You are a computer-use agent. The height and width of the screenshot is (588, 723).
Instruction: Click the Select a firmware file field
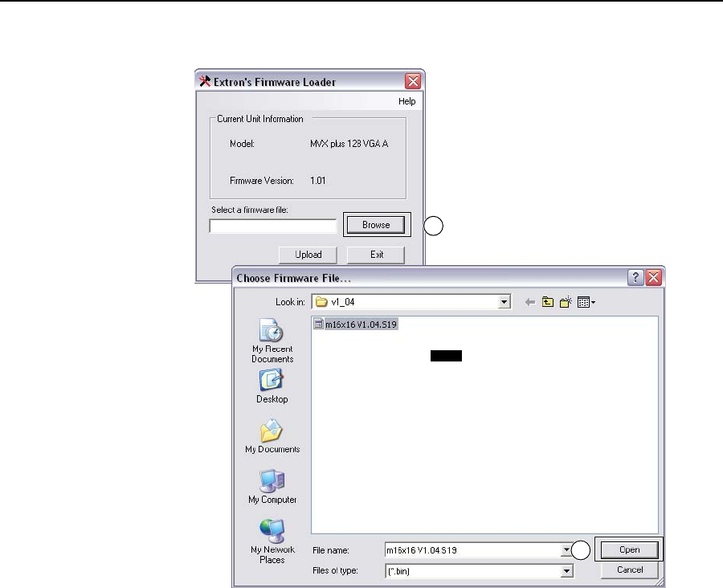pyautogui.click(x=273, y=226)
